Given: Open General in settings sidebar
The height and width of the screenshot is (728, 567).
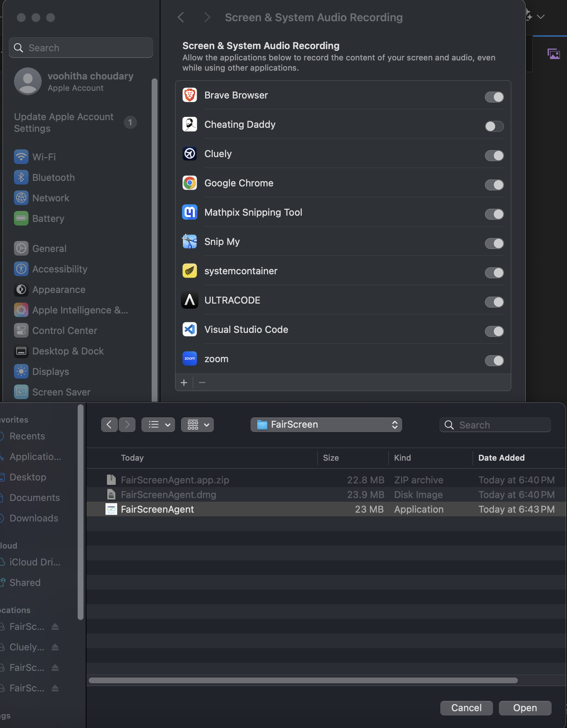Looking at the screenshot, I should (x=40, y=248).
